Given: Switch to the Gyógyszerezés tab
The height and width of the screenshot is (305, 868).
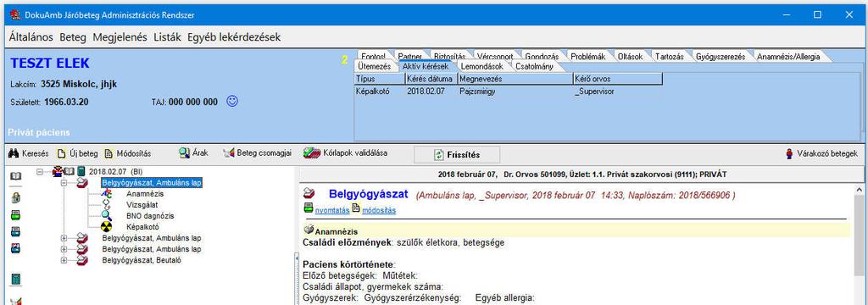Looking at the screenshot, I should pos(721,57).
